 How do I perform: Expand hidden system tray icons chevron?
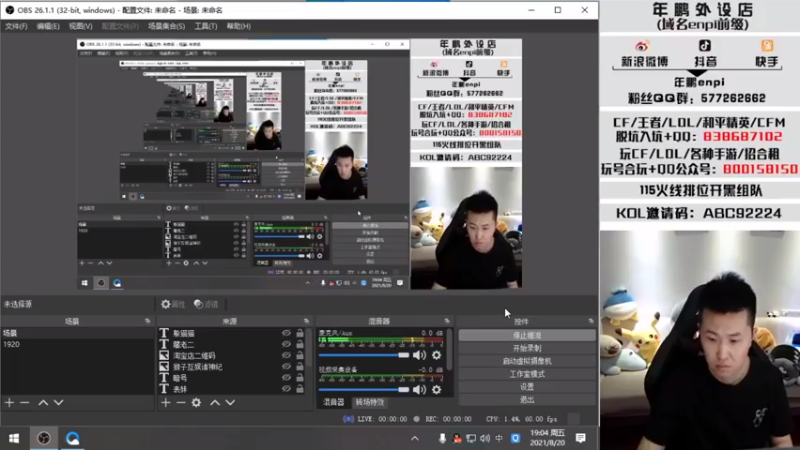tap(415, 438)
